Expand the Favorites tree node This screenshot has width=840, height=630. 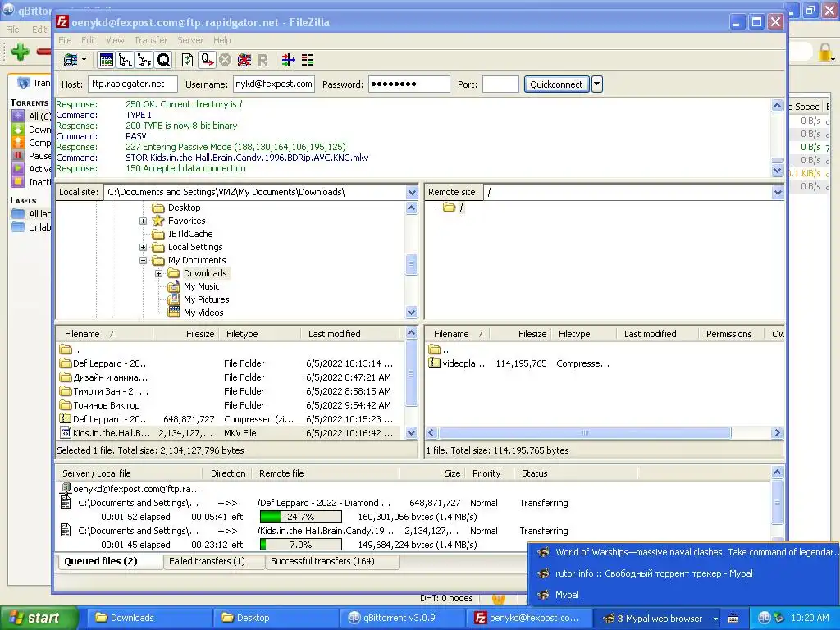coord(143,221)
